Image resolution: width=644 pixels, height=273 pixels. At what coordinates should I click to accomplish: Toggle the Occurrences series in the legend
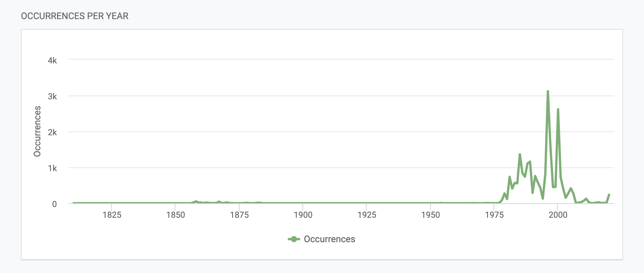tap(321, 239)
